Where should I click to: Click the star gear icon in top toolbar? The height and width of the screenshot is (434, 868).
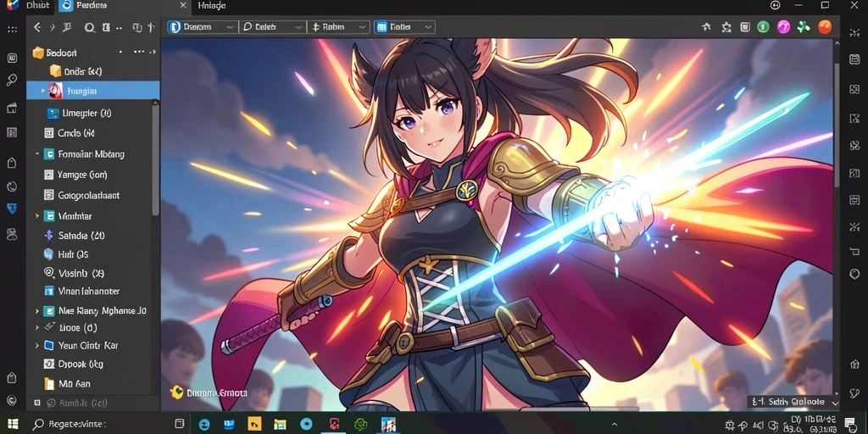coord(726,27)
